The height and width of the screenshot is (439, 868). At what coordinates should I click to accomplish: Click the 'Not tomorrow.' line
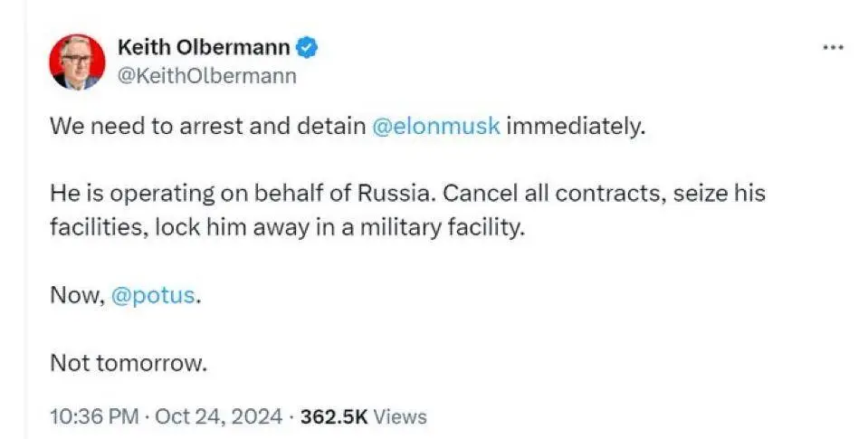click(x=129, y=364)
